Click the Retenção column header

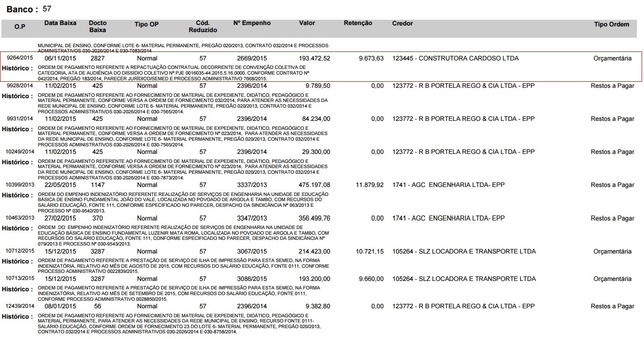(x=358, y=23)
